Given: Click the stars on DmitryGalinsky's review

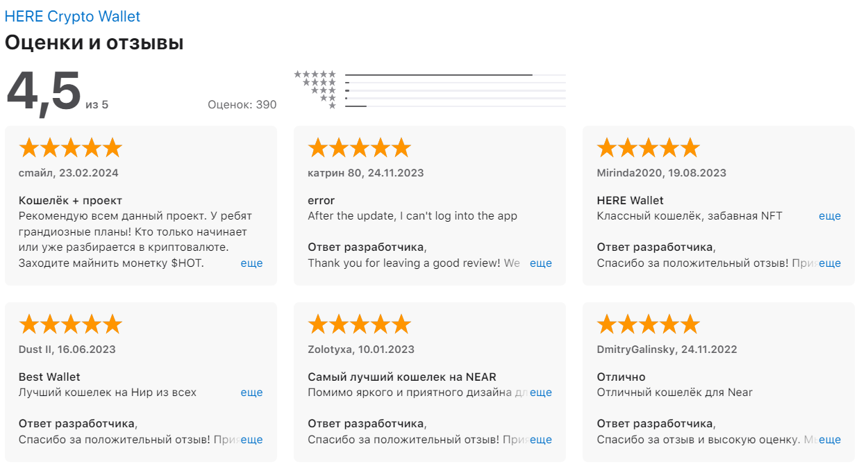Looking at the screenshot, I should 648,324.
